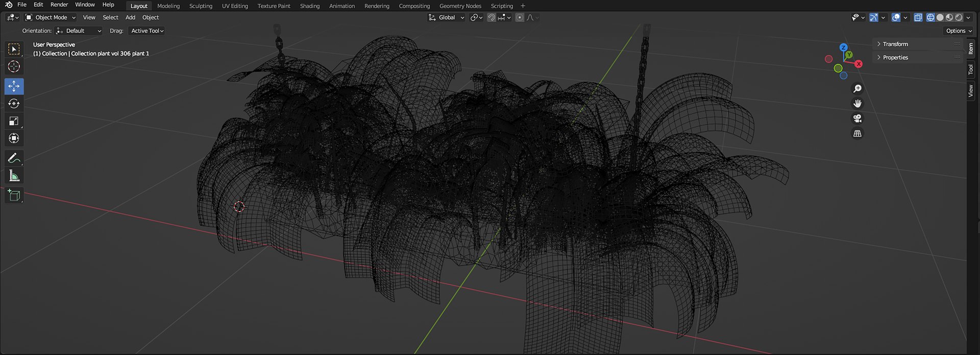Viewport: 980px width, 355px height.
Task: Open Global transform orientation dropdown
Action: pyautogui.click(x=447, y=17)
